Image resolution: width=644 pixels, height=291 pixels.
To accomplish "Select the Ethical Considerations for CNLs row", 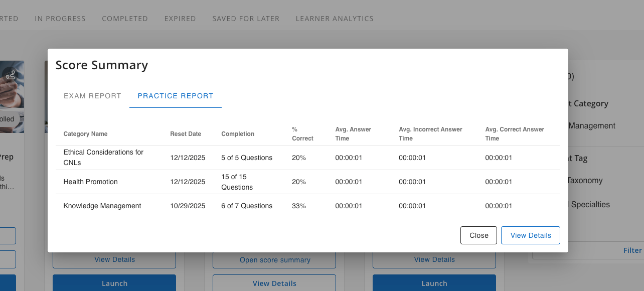I will 103,158.
